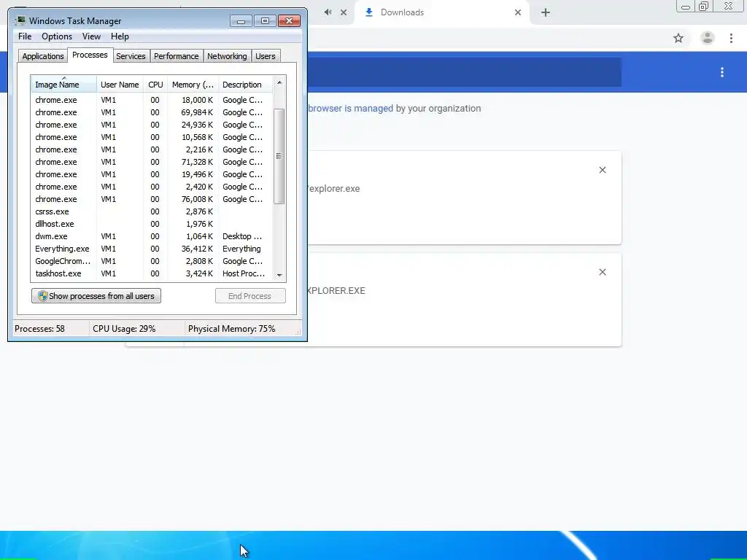Image resolution: width=747 pixels, height=560 pixels.
Task: Click the Chrome bookmark star icon
Action: pos(678,38)
